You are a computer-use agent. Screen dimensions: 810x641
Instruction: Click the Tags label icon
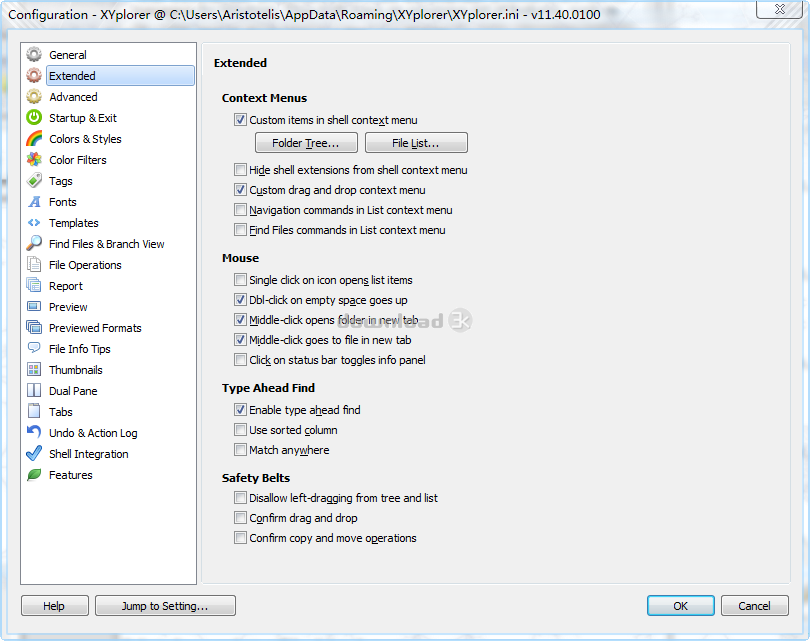pos(34,181)
